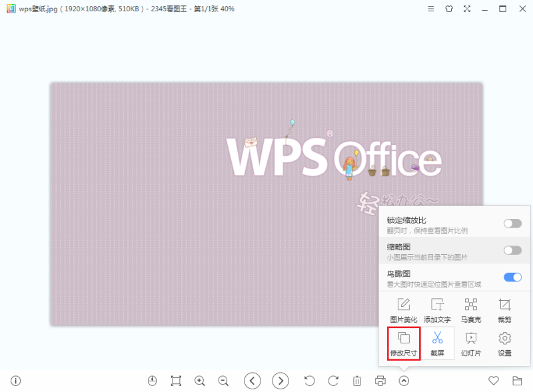Rotate image counterclockwise
533x392 pixels.
point(309,381)
